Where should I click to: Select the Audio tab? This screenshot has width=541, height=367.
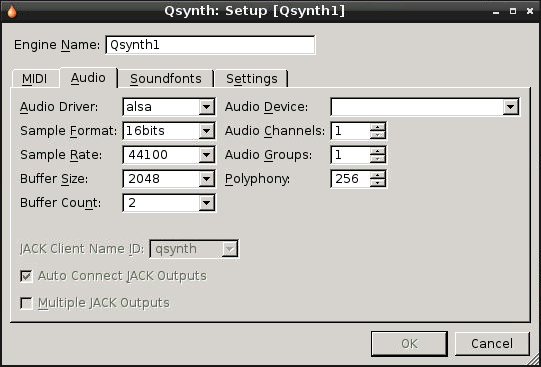click(x=88, y=78)
